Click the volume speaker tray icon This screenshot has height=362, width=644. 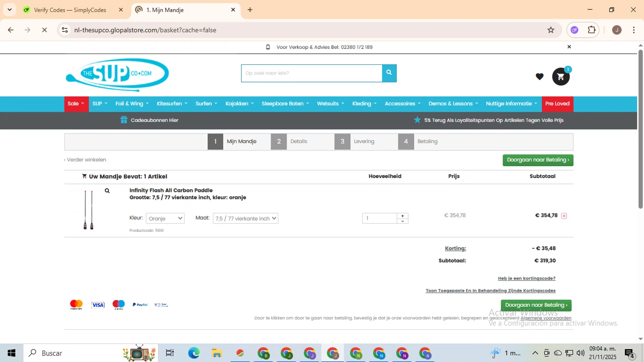(580, 353)
